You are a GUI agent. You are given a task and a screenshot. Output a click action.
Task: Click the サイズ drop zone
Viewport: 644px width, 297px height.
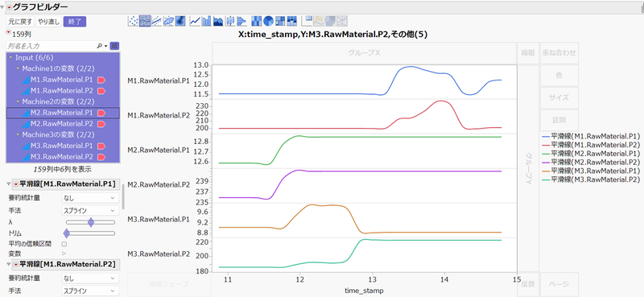click(x=559, y=97)
